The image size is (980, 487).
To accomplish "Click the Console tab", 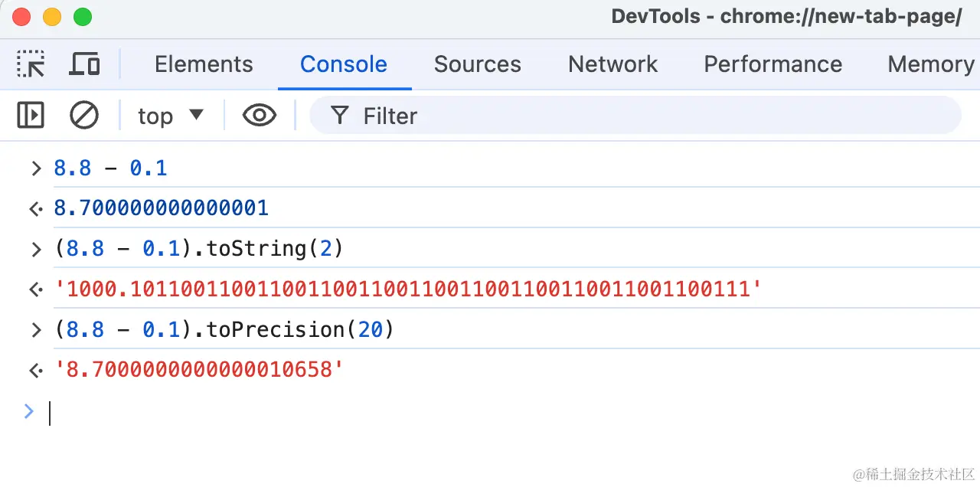I will (344, 64).
